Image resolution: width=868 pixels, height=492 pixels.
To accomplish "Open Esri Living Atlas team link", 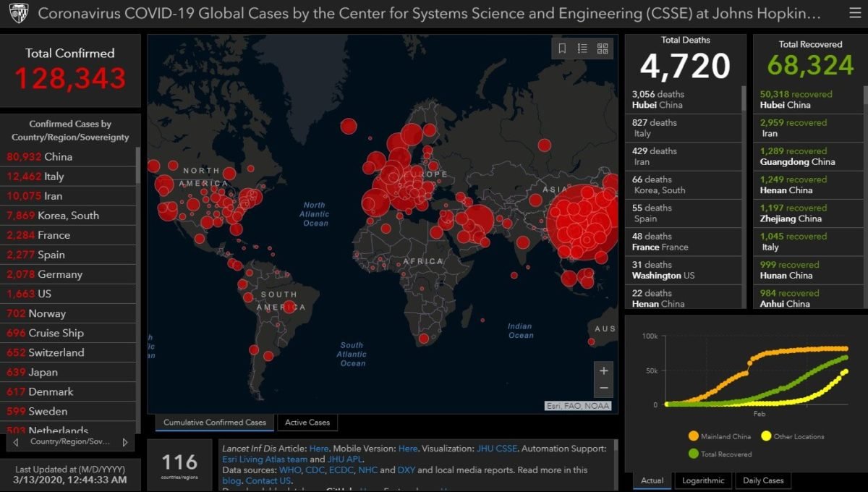I will [x=265, y=459].
